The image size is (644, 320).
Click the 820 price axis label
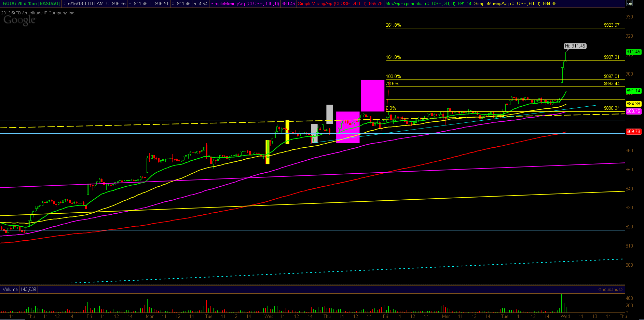point(629,227)
